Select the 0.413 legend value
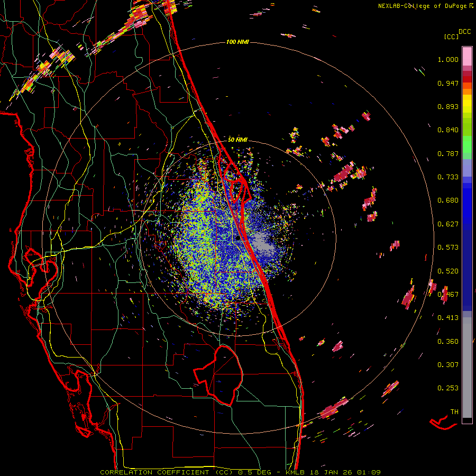Image resolution: width=476 pixels, height=476 pixels. (448, 318)
